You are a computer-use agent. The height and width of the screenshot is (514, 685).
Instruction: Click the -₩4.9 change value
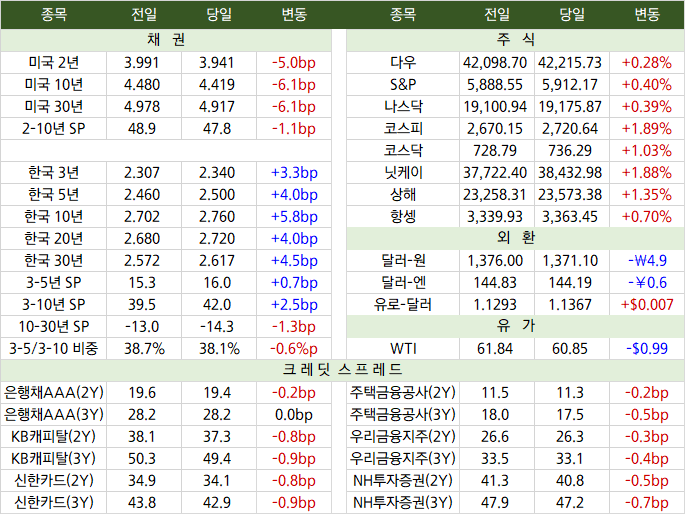click(647, 261)
